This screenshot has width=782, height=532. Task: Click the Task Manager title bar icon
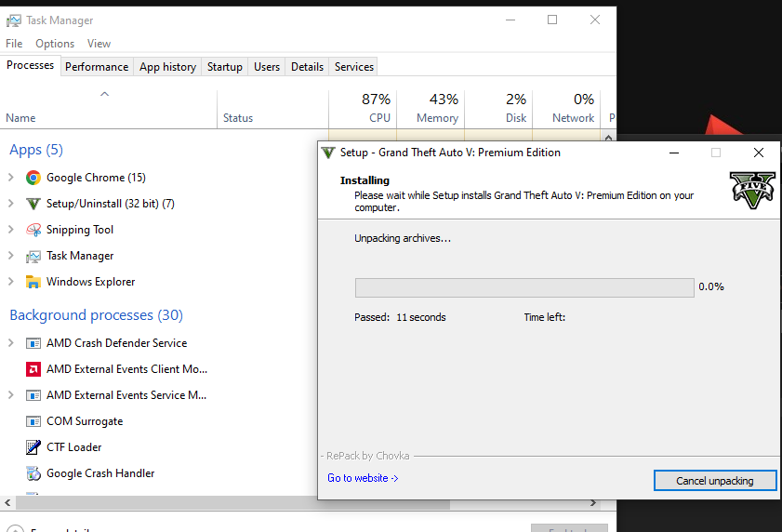click(14, 20)
